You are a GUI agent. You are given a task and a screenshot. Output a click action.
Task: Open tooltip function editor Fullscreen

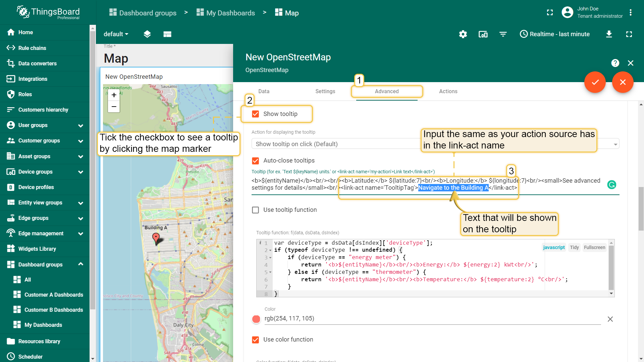pyautogui.click(x=594, y=247)
